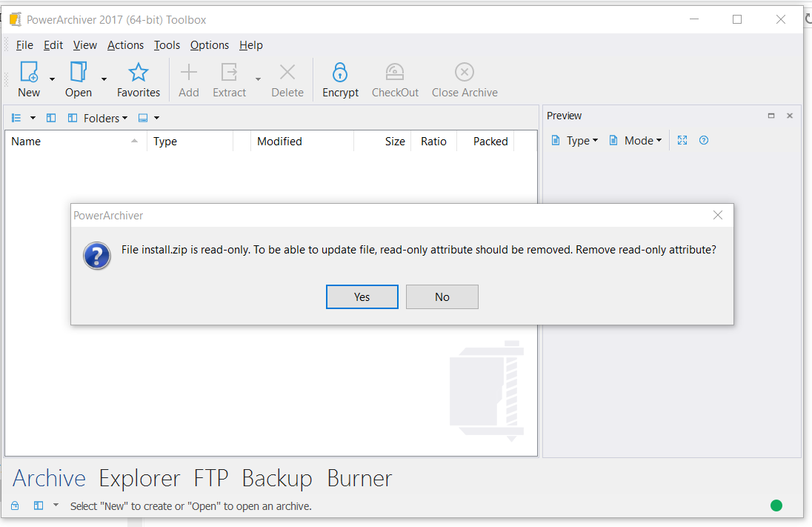The image size is (812, 527).
Task: Switch to the Explorer mode tab
Action: (139, 478)
